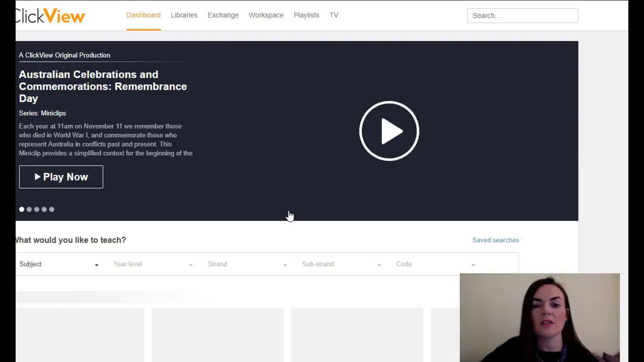Open the Exchange tab

click(223, 15)
